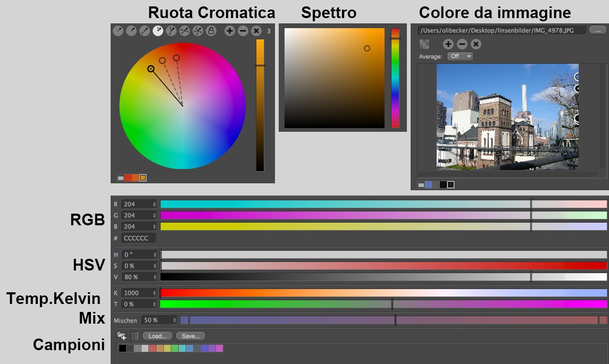This screenshot has height=364, width=609.
Task: Click the building photo thumbnail
Action: tap(507, 117)
